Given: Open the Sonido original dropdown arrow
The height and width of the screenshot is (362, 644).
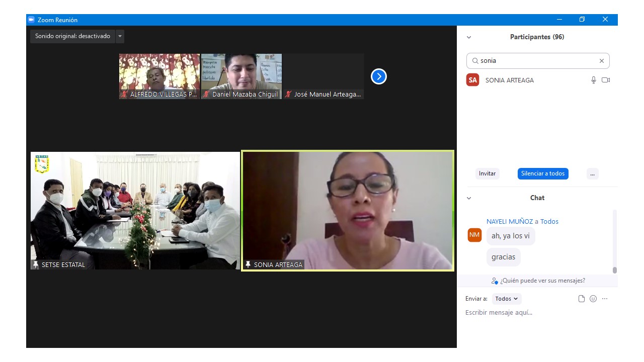Looking at the screenshot, I should click(120, 36).
